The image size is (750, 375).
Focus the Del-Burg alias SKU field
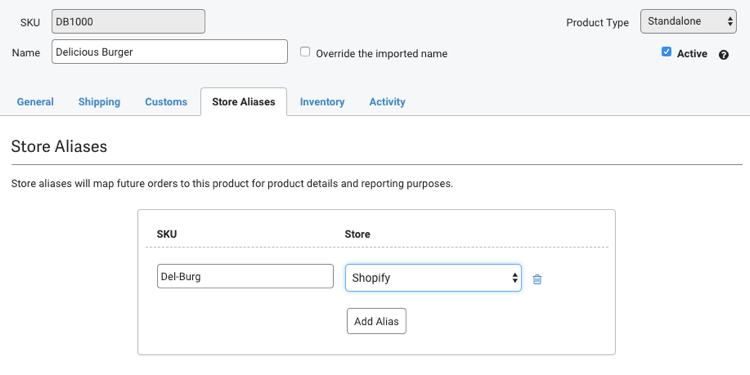(245, 276)
